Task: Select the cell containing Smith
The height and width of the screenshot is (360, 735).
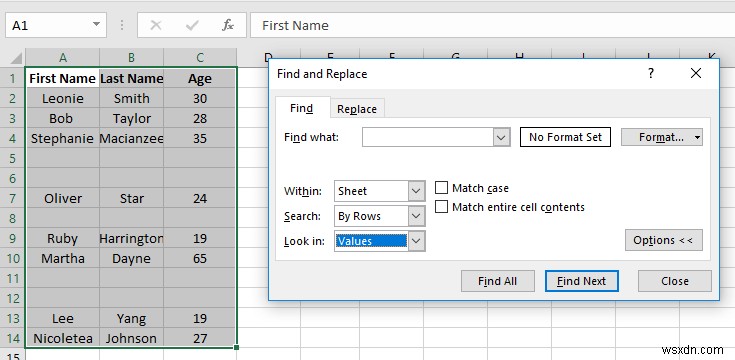Action: coord(132,98)
